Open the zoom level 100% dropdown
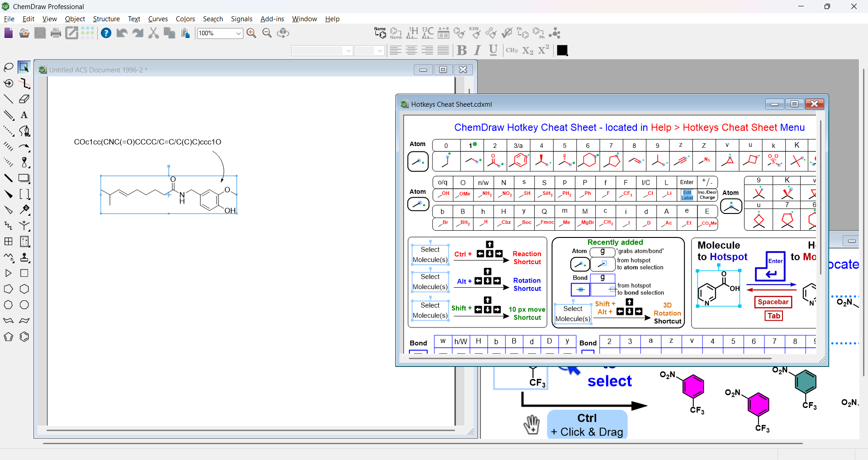Viewport: 868px width, 460px height. click(238, 33)
